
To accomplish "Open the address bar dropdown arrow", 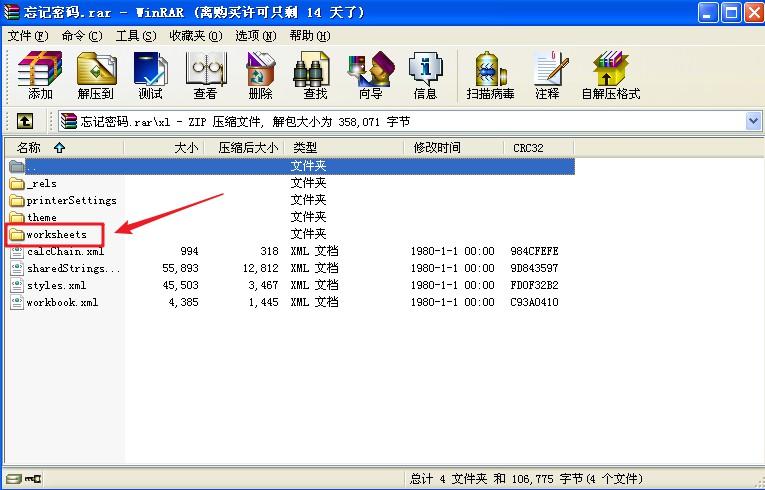I will (x=753, y=121).
